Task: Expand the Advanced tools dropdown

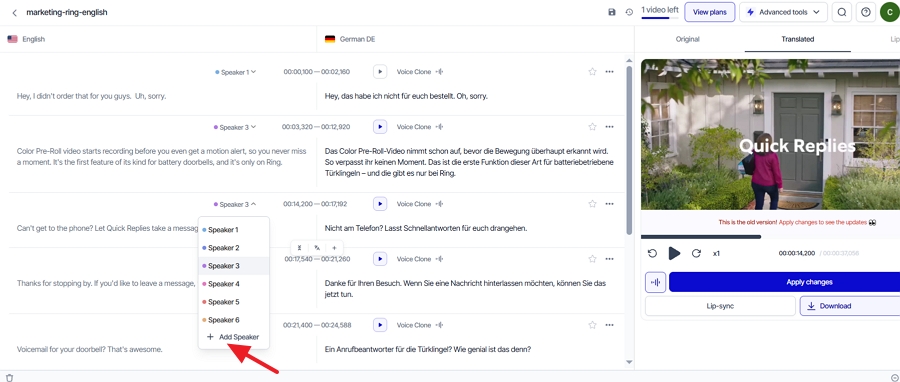Action: 783,12
